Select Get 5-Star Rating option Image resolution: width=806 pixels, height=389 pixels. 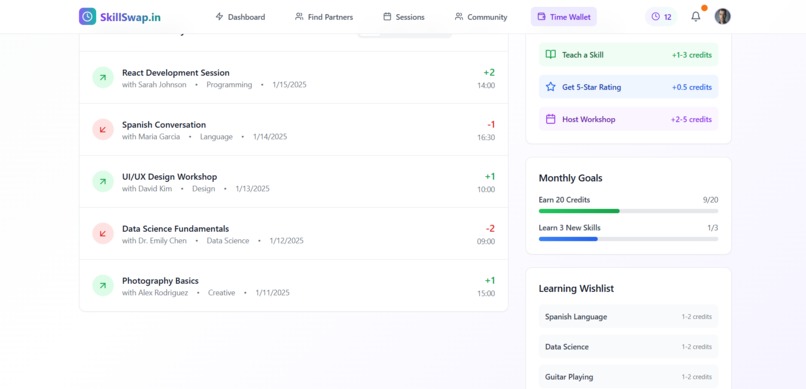click(x=628, y=87)
